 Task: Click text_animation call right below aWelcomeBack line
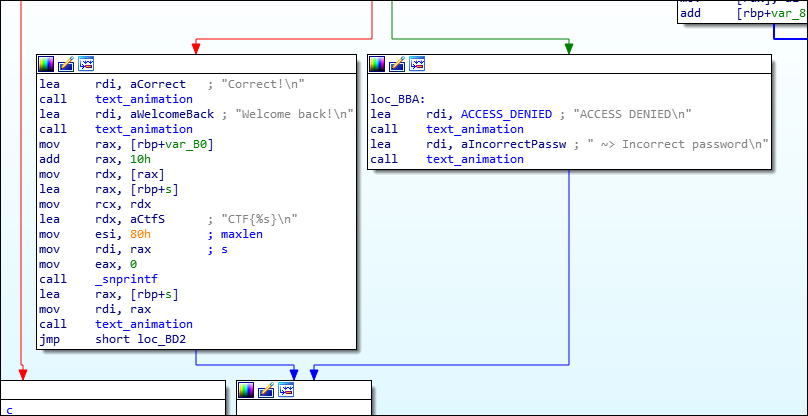coord(144,129)
